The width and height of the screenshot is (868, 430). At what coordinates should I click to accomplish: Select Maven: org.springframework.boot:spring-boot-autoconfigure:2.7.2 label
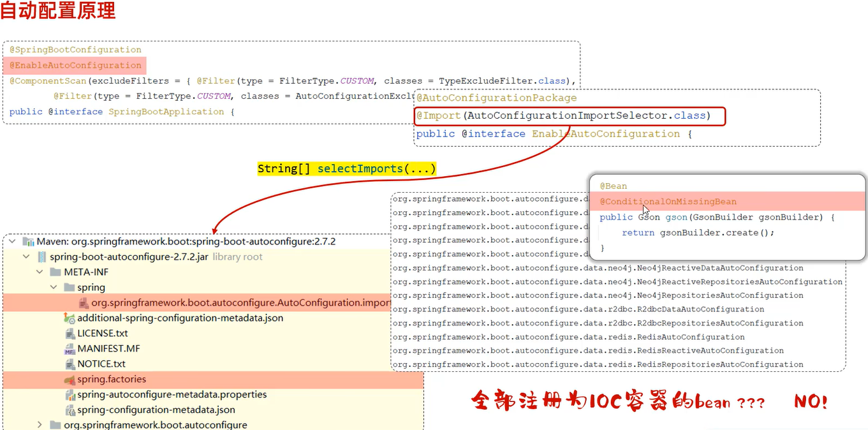tap(186, 242)
